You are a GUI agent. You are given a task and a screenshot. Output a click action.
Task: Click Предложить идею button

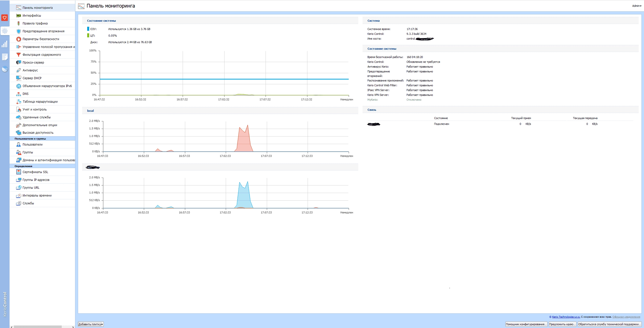coord(562,324)
